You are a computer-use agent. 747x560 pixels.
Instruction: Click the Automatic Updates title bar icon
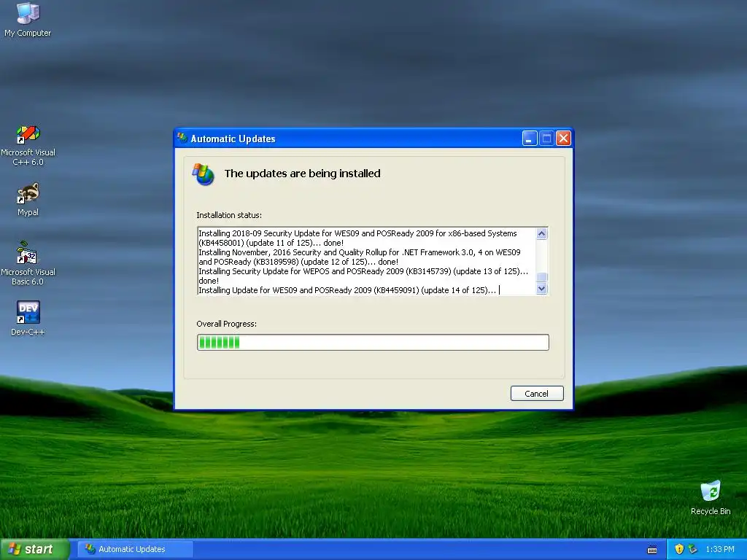182,138
